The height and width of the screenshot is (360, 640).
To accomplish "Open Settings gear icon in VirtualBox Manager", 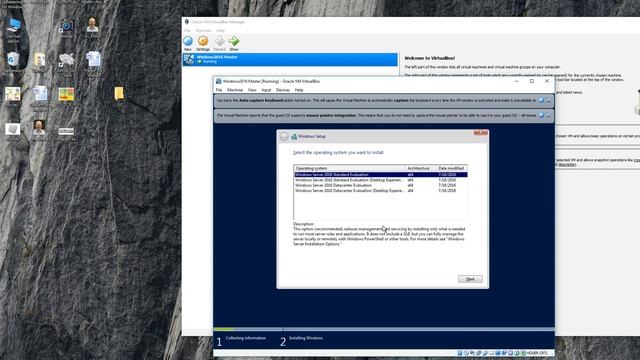I will tap(203, 41).
